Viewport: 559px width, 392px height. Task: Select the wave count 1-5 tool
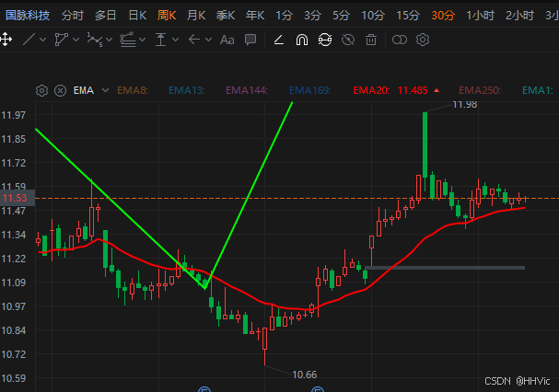point(95,40)
